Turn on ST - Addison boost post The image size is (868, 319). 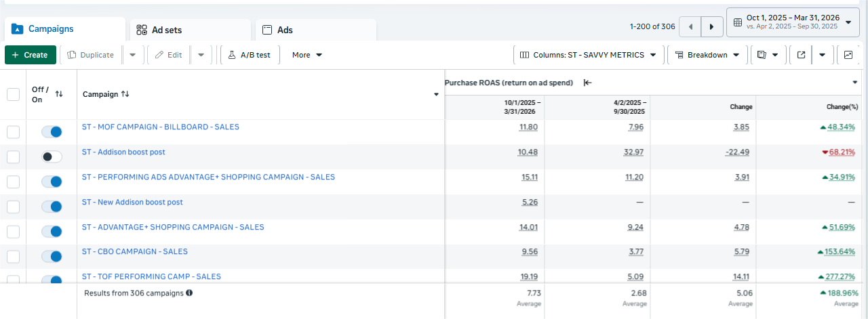[52, 156]
